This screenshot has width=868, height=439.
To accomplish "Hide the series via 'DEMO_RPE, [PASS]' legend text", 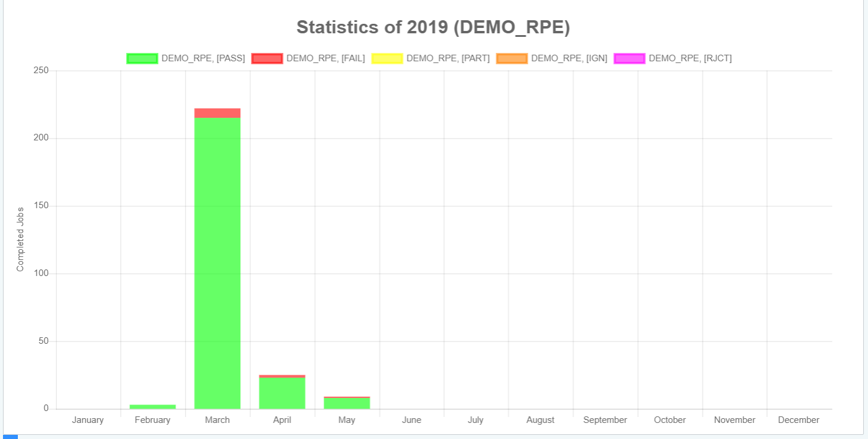I will pyautogui.click(x=203, y=58).
